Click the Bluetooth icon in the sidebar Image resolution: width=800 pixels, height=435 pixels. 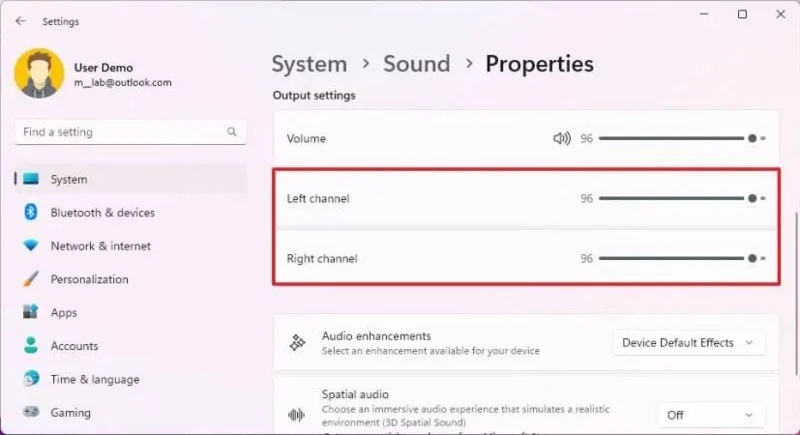[x=31, y=212]
